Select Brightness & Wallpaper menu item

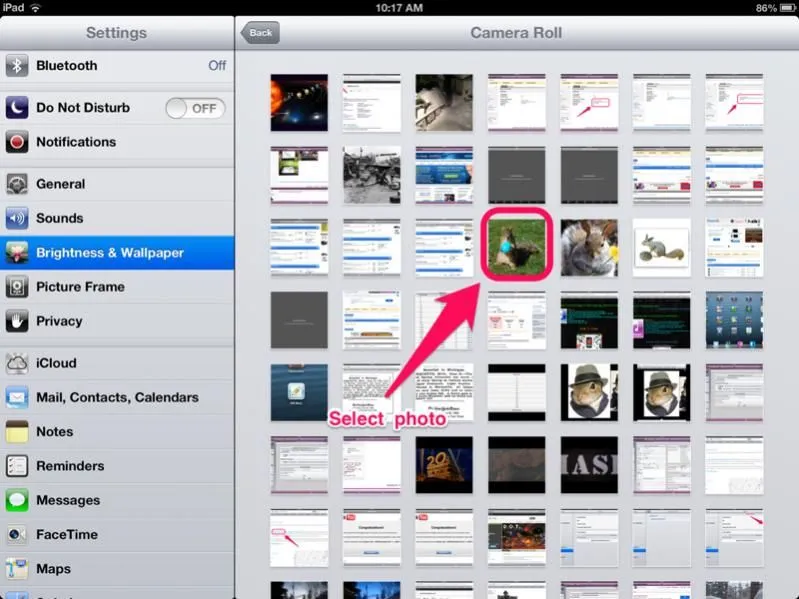click(110, 253)
